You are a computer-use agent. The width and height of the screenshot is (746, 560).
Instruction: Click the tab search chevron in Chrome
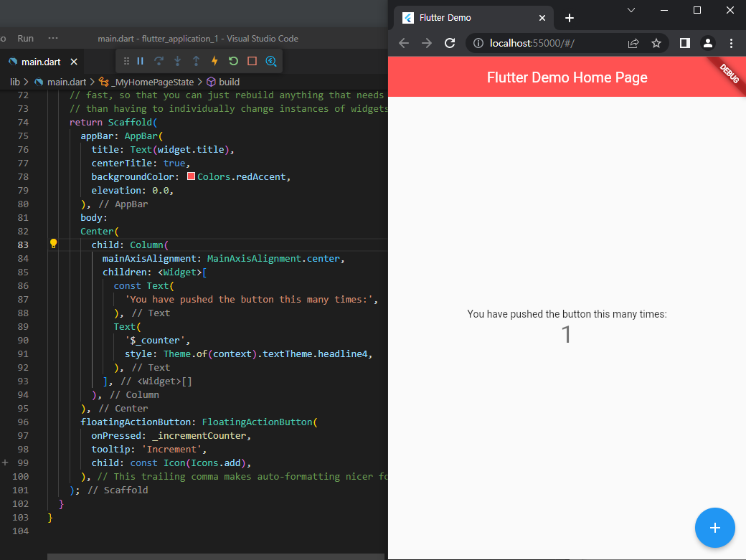click(x=631, y=10)
